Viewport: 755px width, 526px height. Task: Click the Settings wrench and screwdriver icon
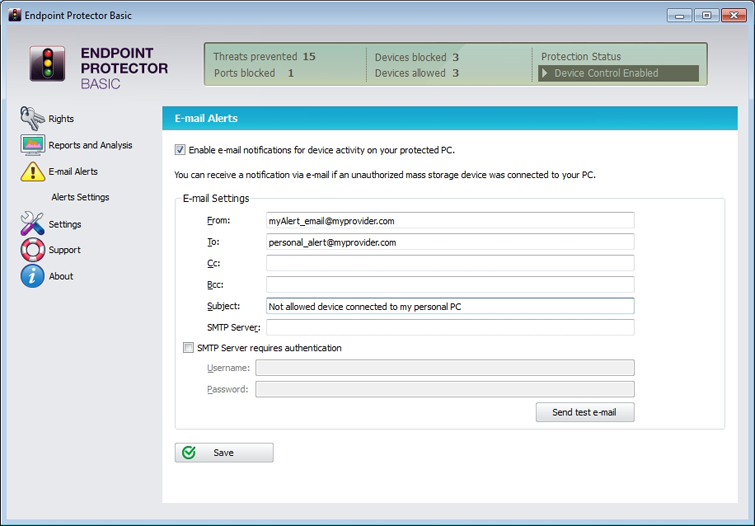pyautogui.click(x=32, y=224)
